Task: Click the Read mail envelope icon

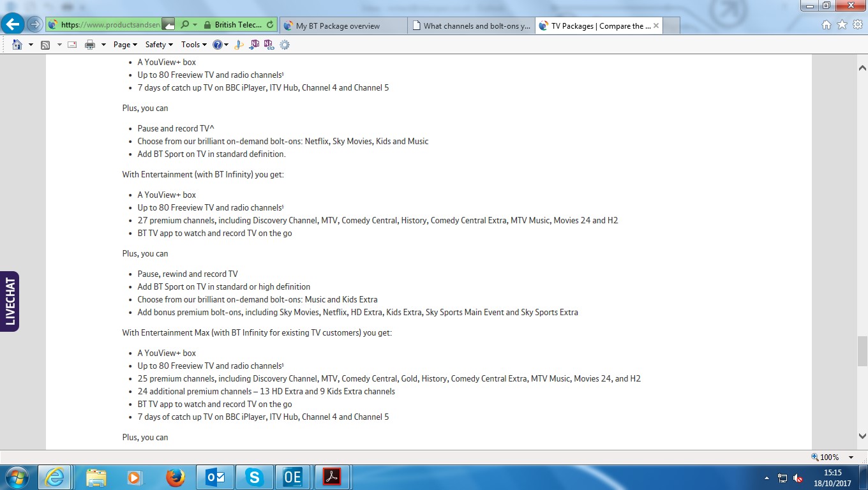Action: (x=72, y=45)
